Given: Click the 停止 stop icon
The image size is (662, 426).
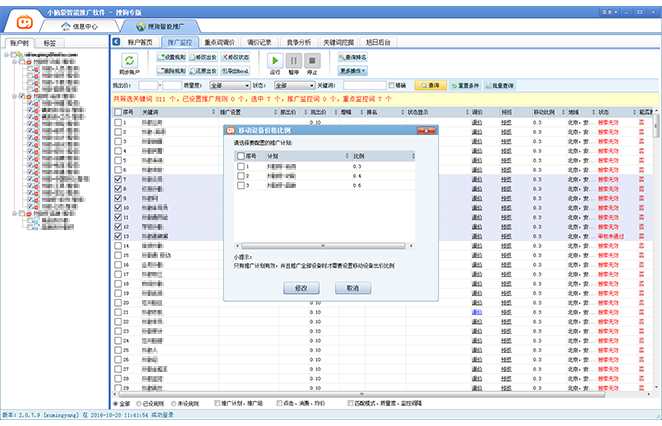Looking at the screenshot, I should pyautogui.click(x=311, y=61).
